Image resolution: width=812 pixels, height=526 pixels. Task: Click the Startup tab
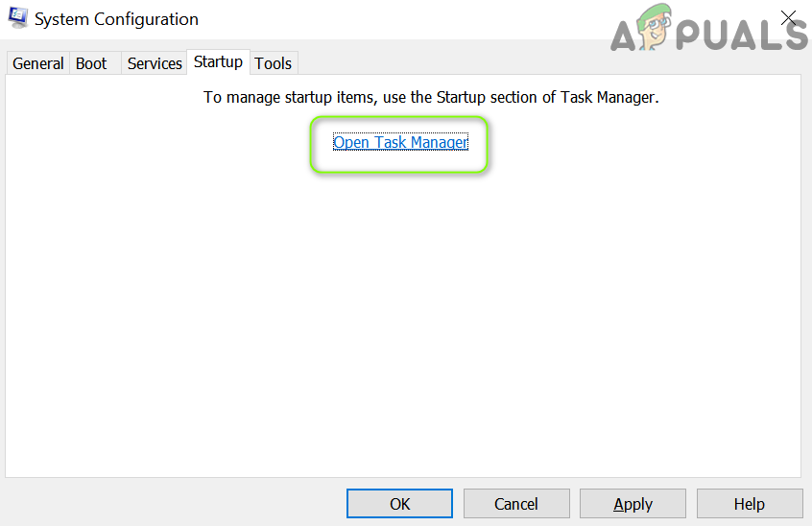(218, 62)
